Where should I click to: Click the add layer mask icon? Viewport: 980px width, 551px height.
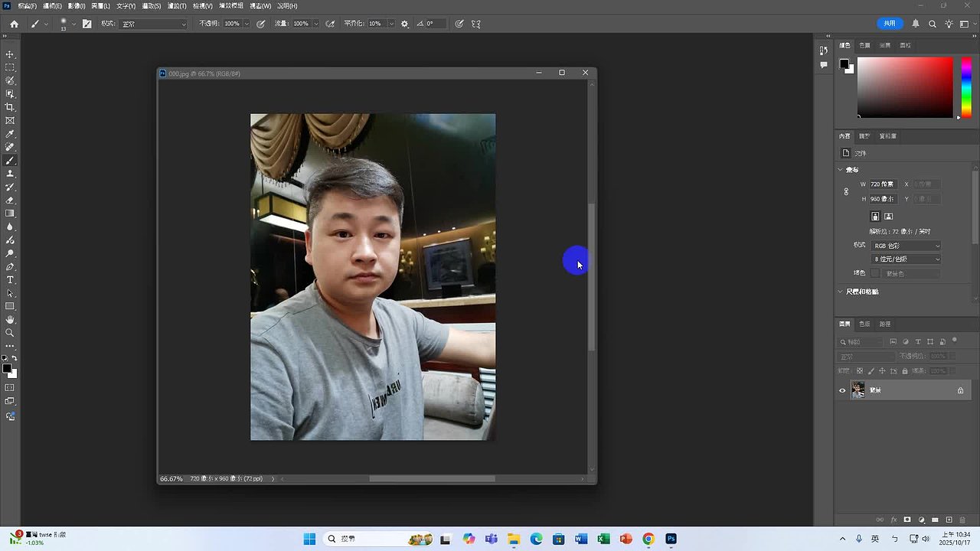click(907, 520)
